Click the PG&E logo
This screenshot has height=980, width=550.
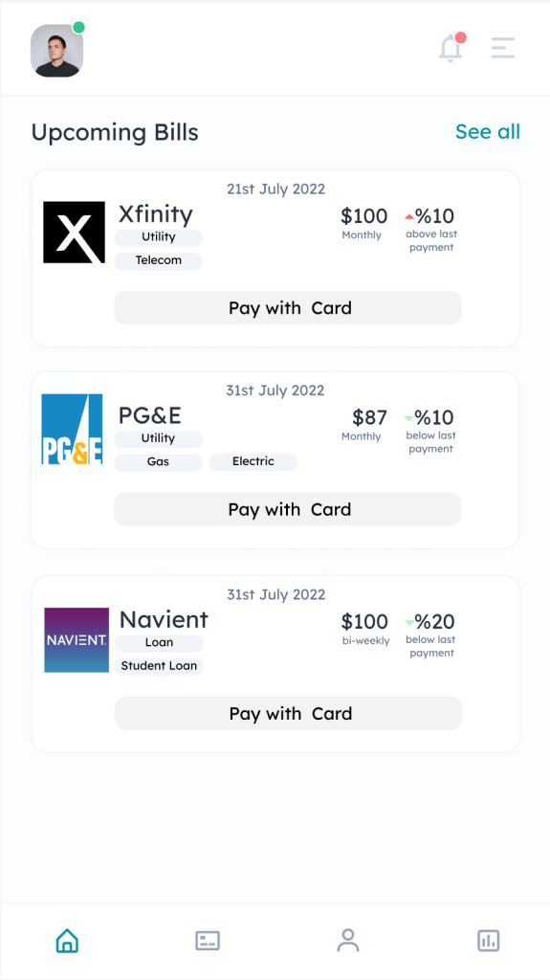coord(72,429)
